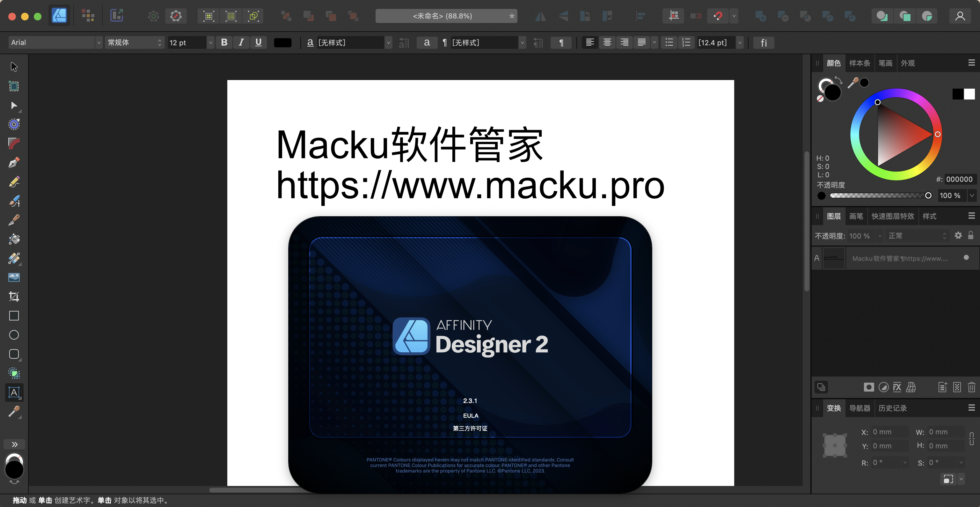The height and width of the screenshot is (507, 980).
Task: Open the font style 常规体 dropdown
Action: tap(135, 43)
